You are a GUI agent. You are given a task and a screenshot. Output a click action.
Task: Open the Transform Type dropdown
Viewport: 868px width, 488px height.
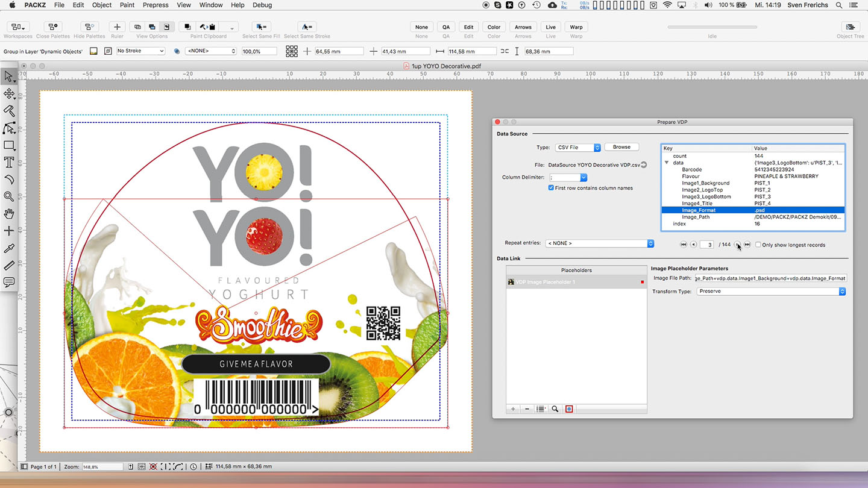(771, 292)
